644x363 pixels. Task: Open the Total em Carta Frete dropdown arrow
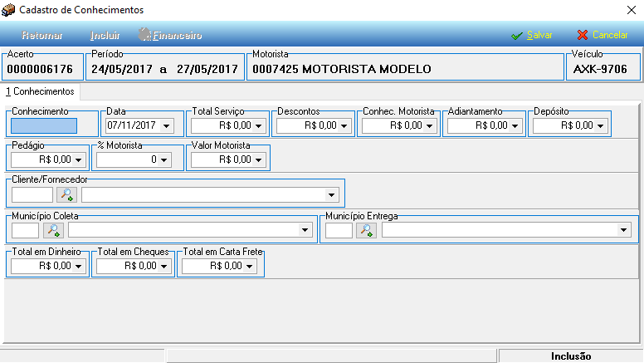(249, 267)
